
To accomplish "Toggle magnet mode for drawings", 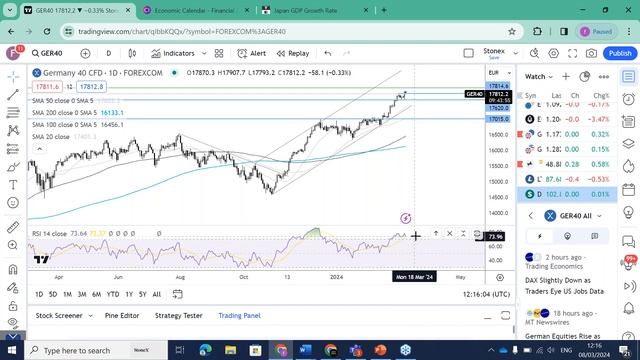I will (13, 269).
